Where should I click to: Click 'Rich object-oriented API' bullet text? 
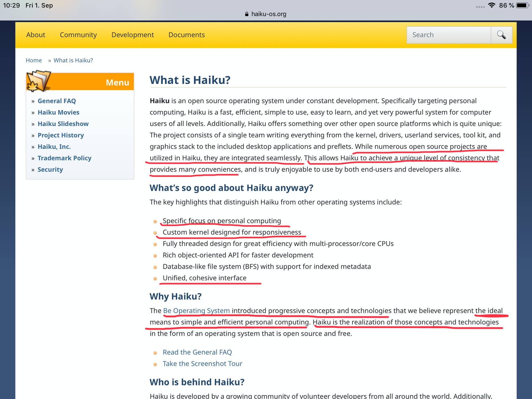238,255
